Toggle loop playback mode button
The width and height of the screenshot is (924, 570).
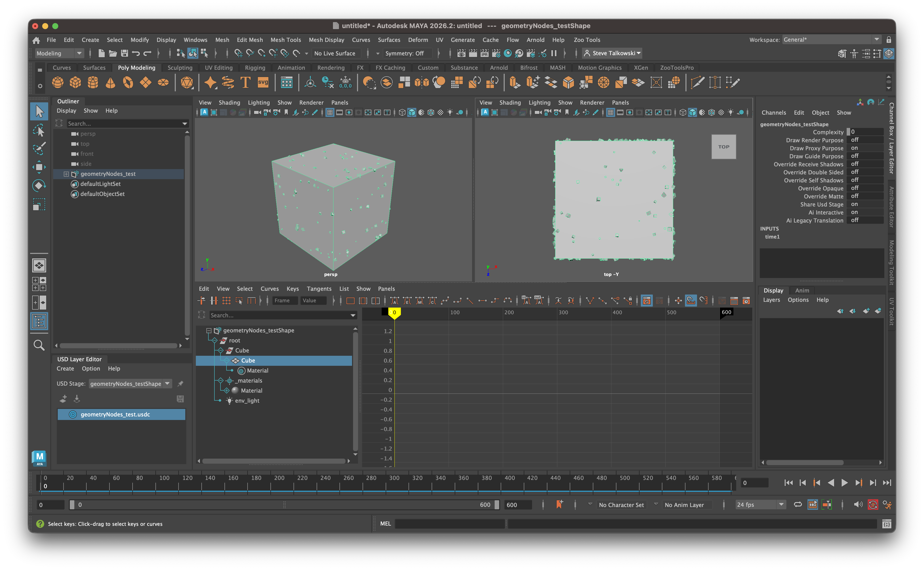(798, 505)
